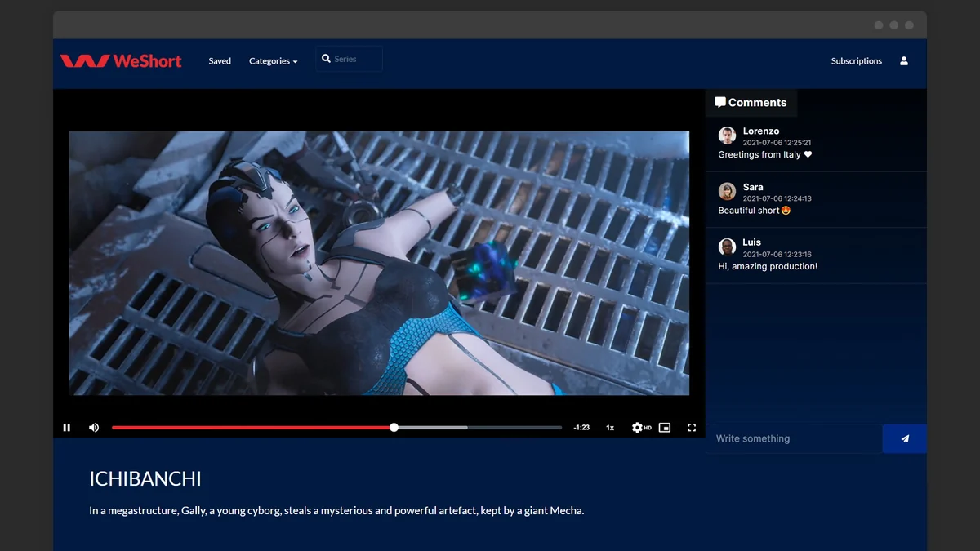Pause the video playback
The height and width of the screenshot is (551, 980).
click(x=67, y=427)
